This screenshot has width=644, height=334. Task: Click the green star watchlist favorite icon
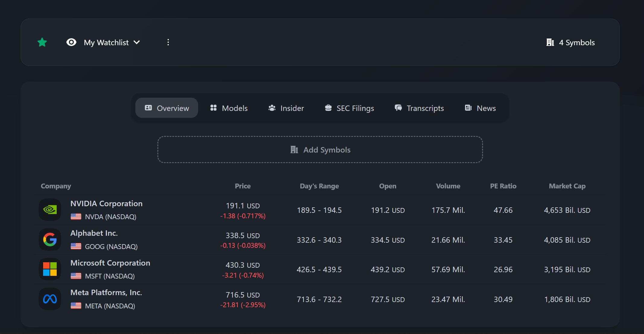(x=43, y=42)
